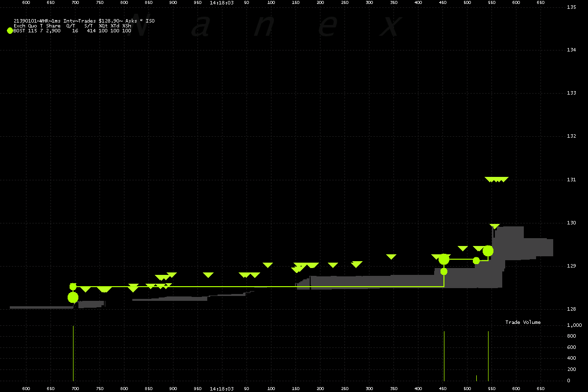The image size is (588, 392).
Task: Click the 132 price axis label
Action: pos(571,136)
